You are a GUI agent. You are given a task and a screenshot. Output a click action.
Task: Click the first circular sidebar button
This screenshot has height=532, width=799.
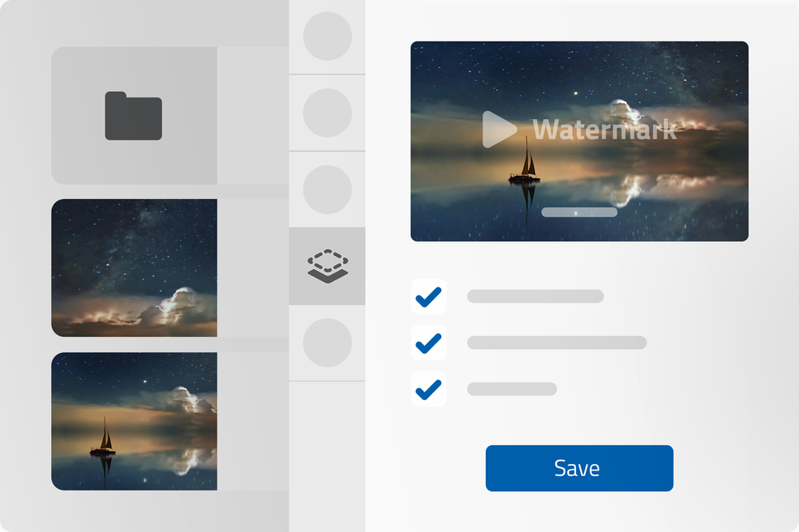click(327, 36)
